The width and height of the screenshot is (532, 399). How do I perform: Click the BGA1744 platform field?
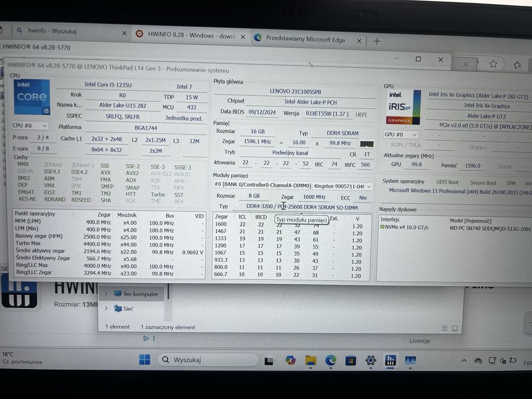146,128
